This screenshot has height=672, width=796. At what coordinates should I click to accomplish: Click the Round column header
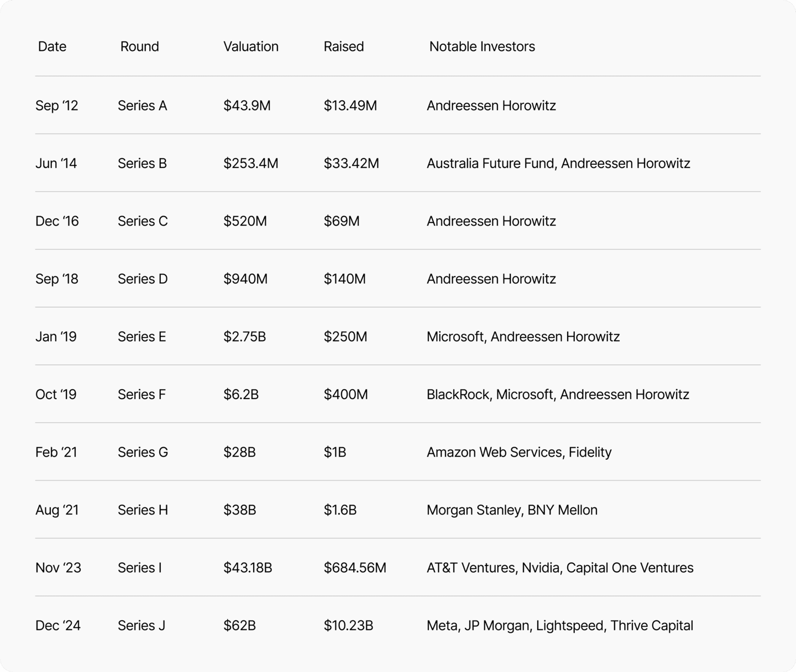coord(139,46)
